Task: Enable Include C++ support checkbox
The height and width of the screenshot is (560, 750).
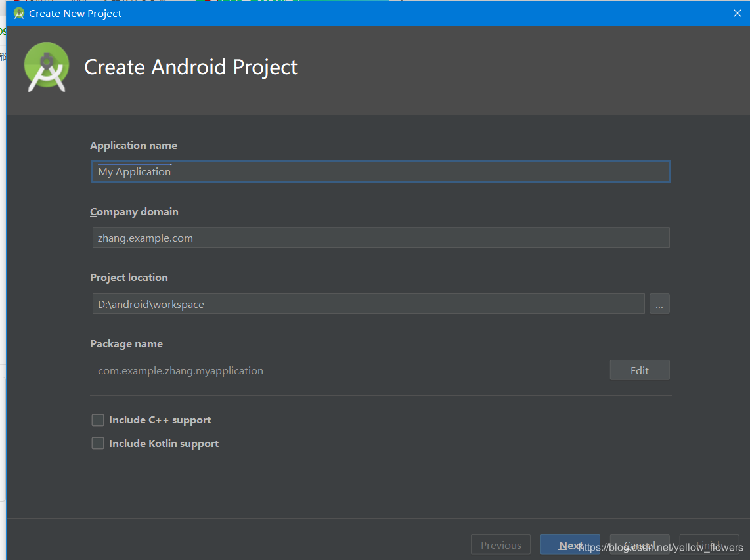Action: pos(98,420)
